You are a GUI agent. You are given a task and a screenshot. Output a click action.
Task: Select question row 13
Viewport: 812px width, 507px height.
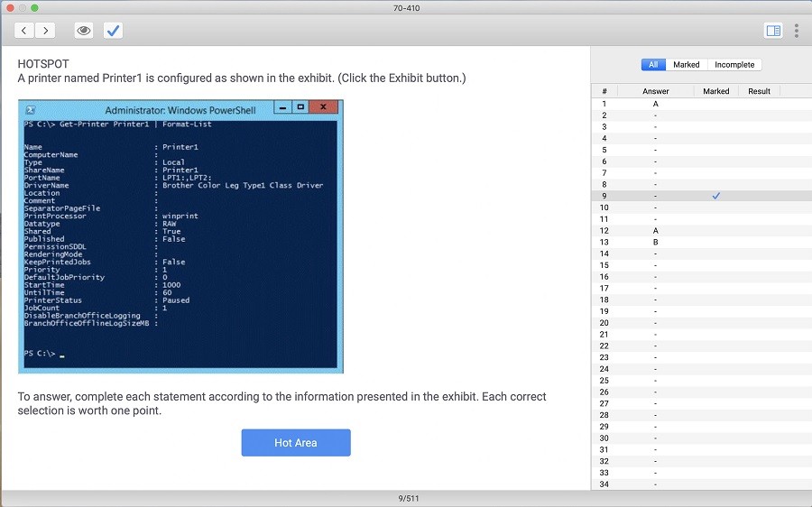[x=701, y=242]
